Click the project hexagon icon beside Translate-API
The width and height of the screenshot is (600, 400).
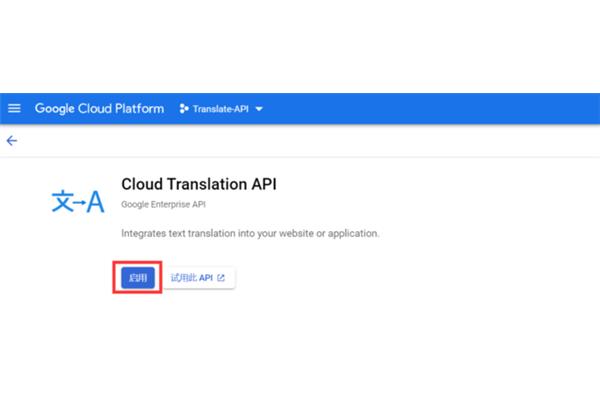pos(184,109)
